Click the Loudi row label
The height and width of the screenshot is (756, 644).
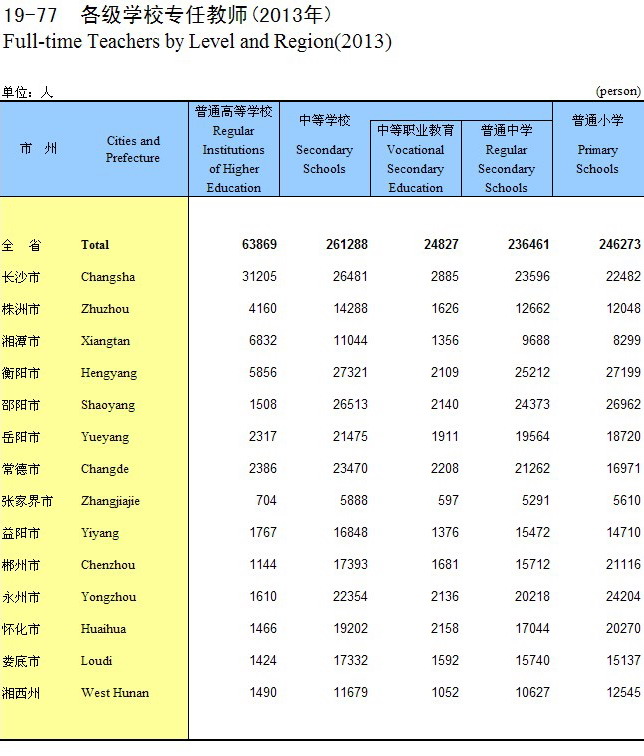96,661
